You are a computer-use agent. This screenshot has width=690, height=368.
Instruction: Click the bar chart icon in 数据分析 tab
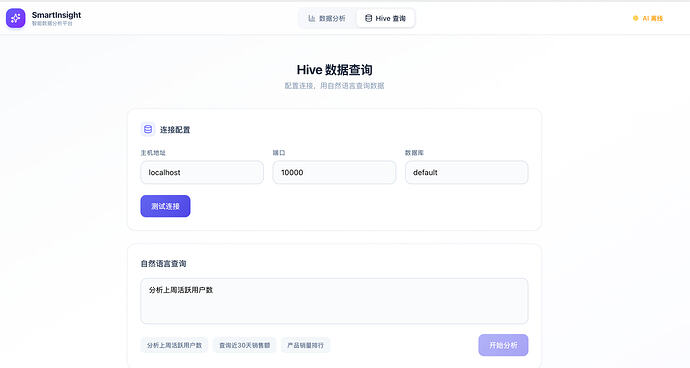point(312,18)
